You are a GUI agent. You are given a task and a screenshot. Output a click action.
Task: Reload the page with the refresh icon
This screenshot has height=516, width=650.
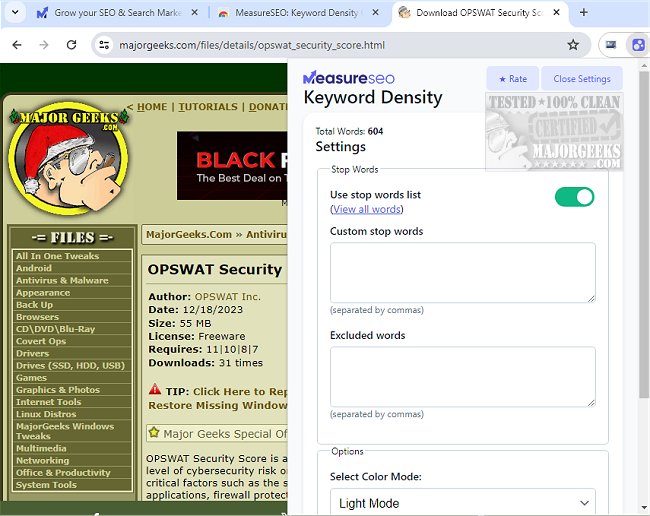pyautogui.click(x=71, y=45)
